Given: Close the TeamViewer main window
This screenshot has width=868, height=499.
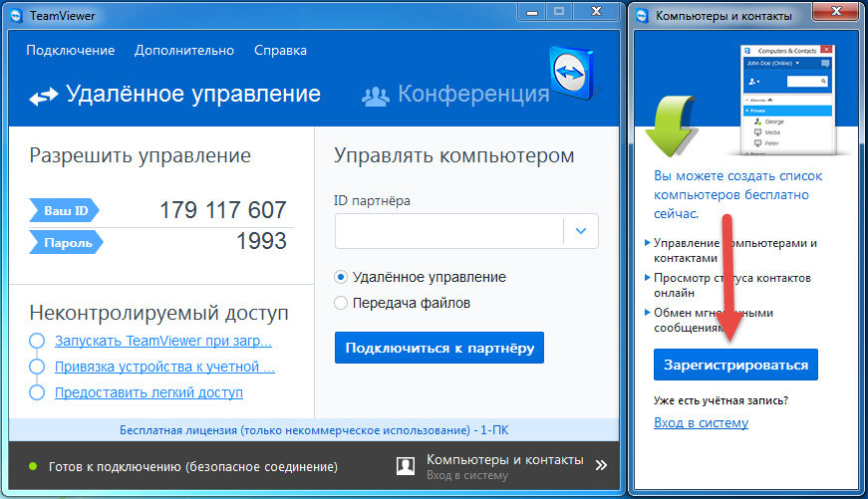Looking at the screenshot, I should tap(596, 12).
